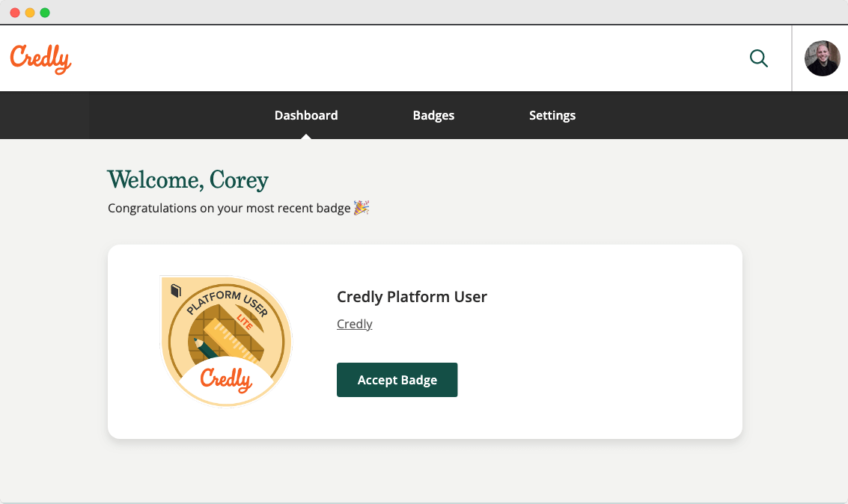The width and height of the screenshot is (848, 504).
Task: Click the Accept Badge button
Action: (397, 380)
